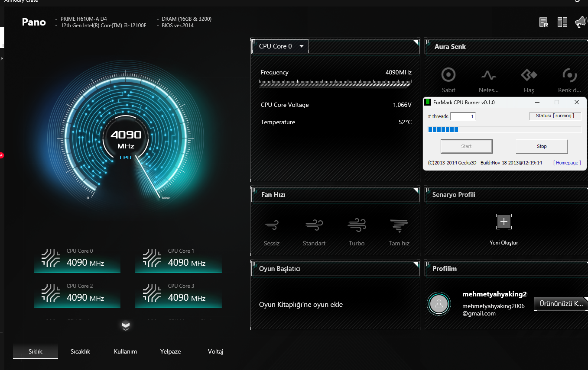Open the user manual report icon

point(544,23)
